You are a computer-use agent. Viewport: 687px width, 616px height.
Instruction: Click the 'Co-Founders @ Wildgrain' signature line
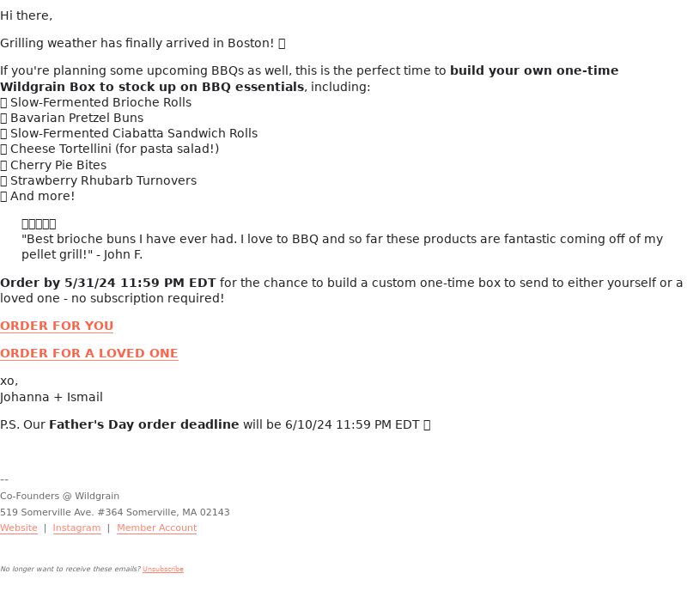[x=59, y=496]
